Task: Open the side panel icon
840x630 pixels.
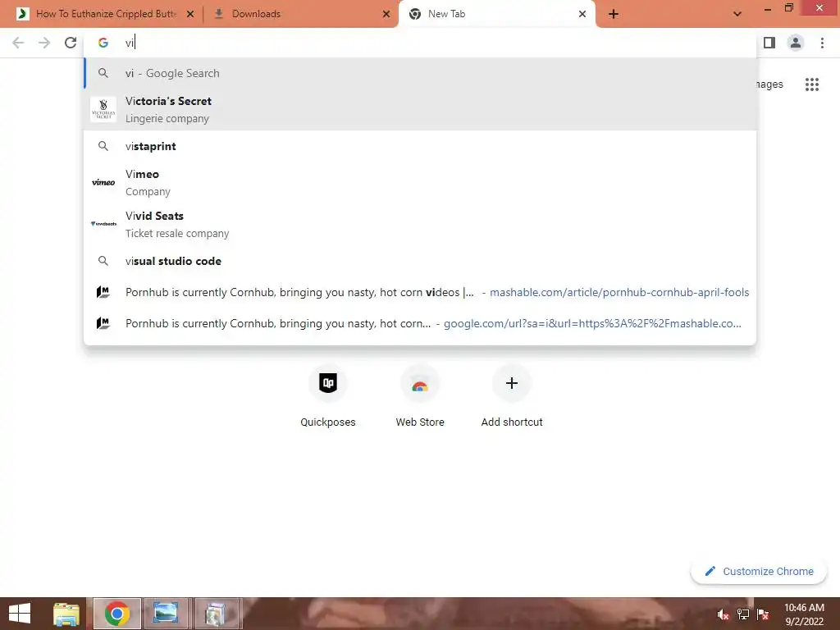Action: [769, 43]
